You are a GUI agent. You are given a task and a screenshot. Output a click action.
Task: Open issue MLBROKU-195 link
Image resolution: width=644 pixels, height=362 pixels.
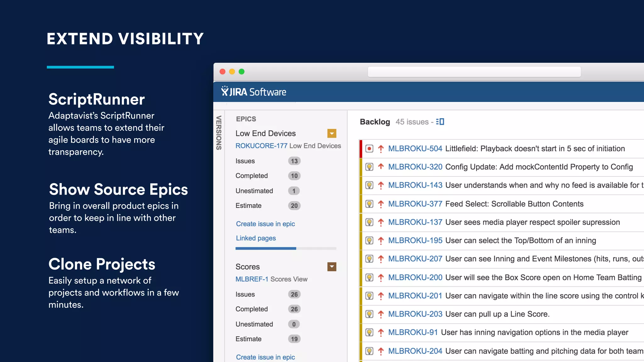415,240
